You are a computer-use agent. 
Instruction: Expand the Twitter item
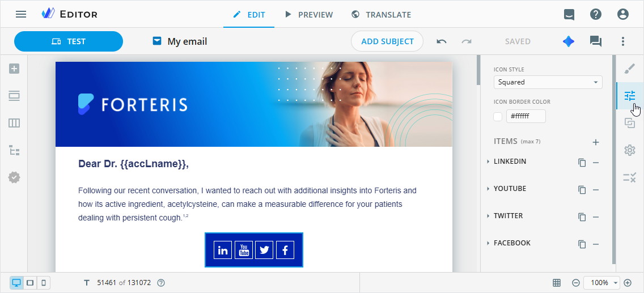(x=508, y=216)
